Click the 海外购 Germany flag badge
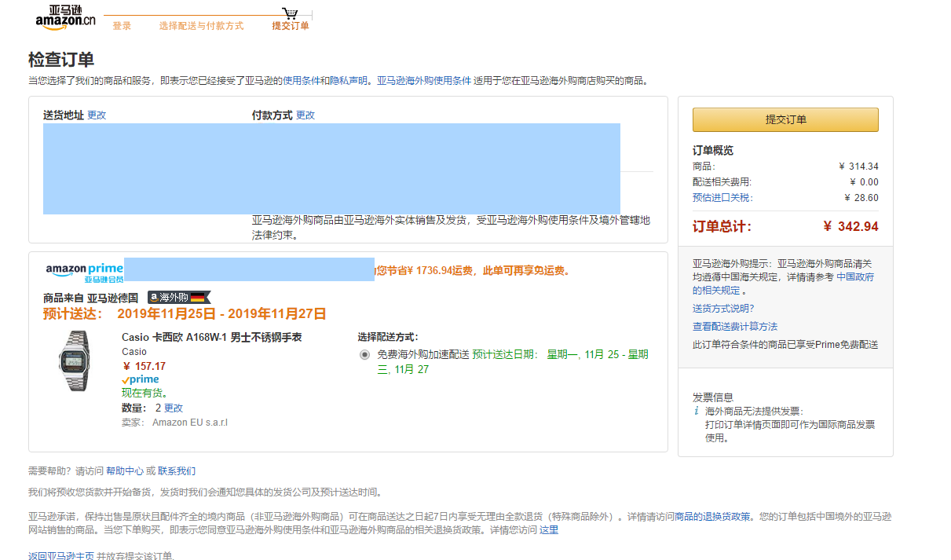This screenshot has height=560, width=951. 180,298
